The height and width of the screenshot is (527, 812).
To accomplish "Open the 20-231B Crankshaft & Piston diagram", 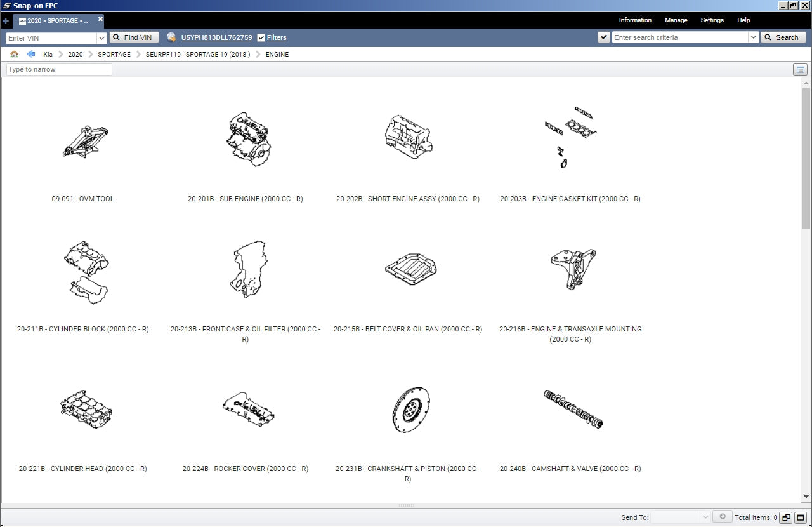I will pos(410,410).
